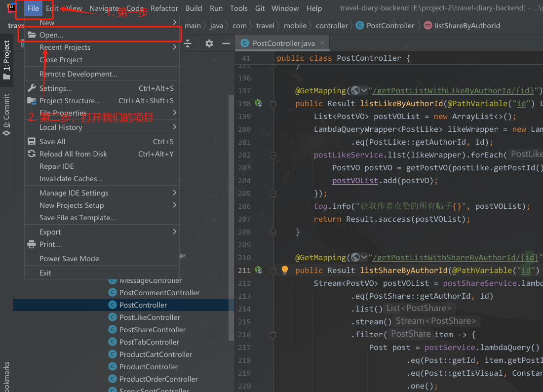Open the Build menu

pyautogui.click(x=194, y=8)
